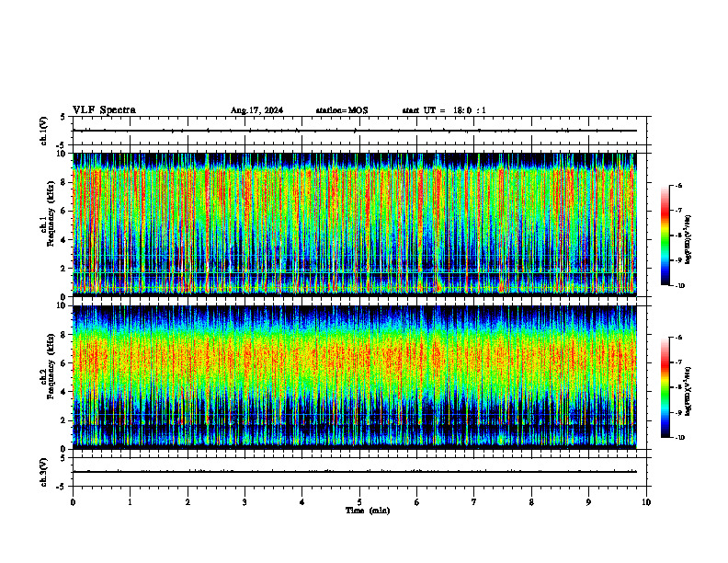Click inside the ch.2 spectrogram panel

(x=355, y=377)
